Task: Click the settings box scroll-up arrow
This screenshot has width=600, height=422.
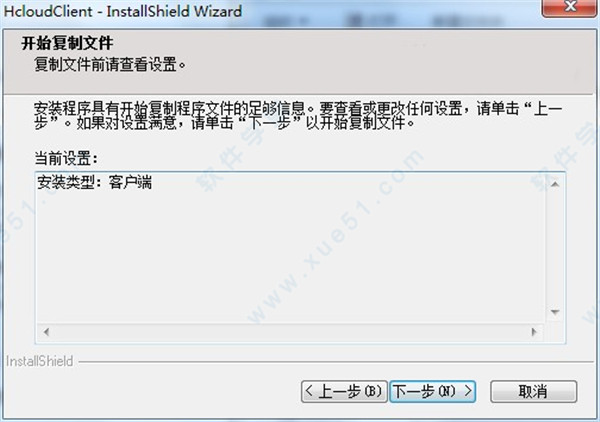Action: 555,184
